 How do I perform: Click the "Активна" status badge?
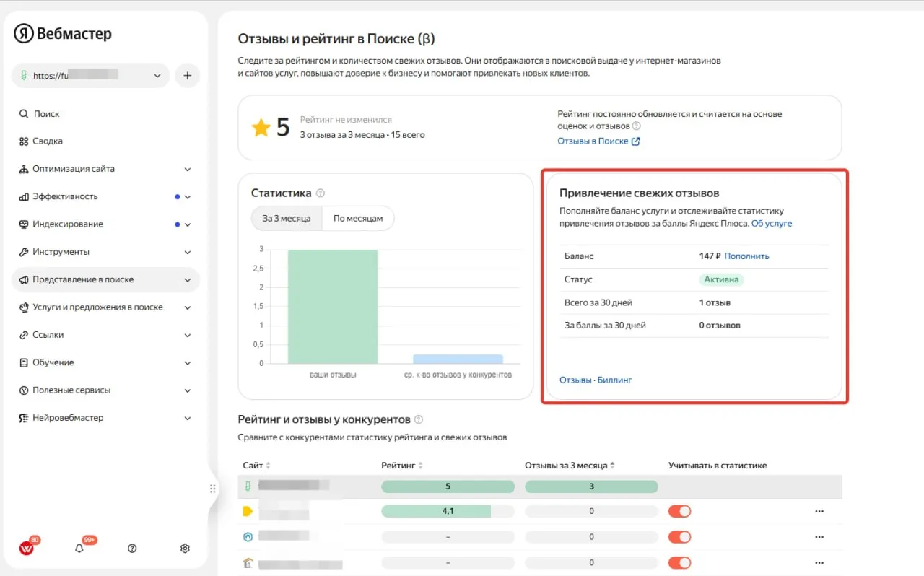pyautogui.click(x=721, y=279)
